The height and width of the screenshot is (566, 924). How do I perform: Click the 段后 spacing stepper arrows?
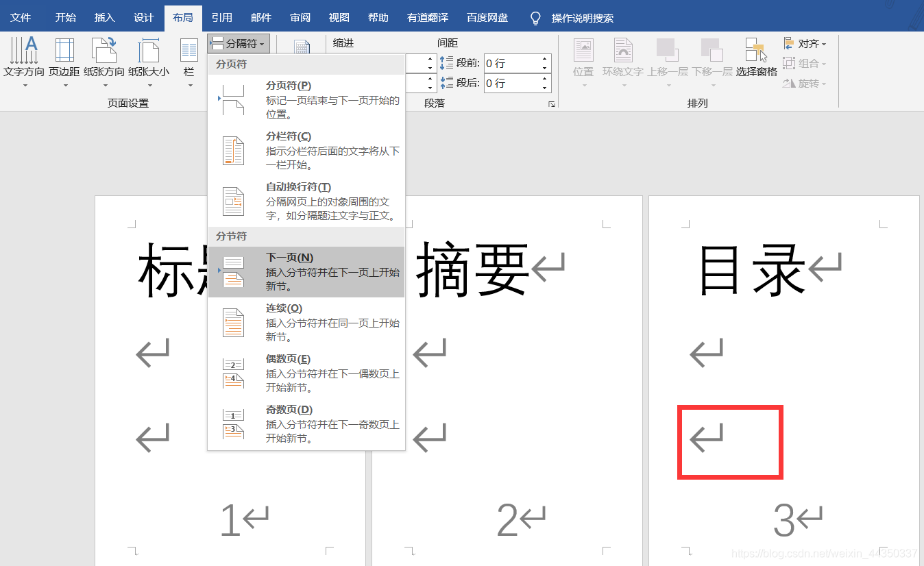click(x=546, y=83)
